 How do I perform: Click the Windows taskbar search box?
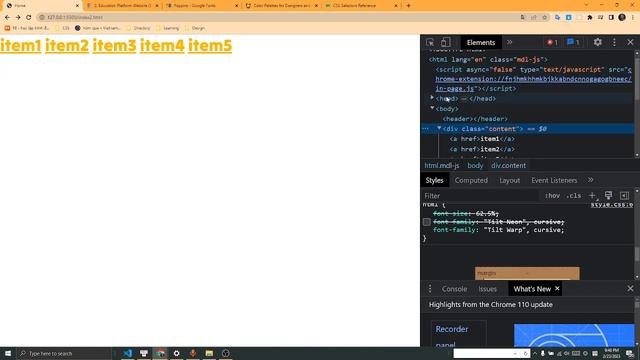point(64,353)
